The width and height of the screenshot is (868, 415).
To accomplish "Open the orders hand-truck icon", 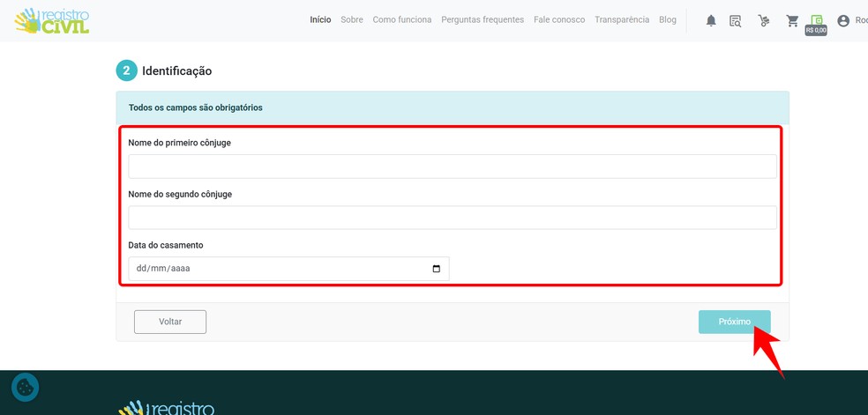I will tap(765, 21).
